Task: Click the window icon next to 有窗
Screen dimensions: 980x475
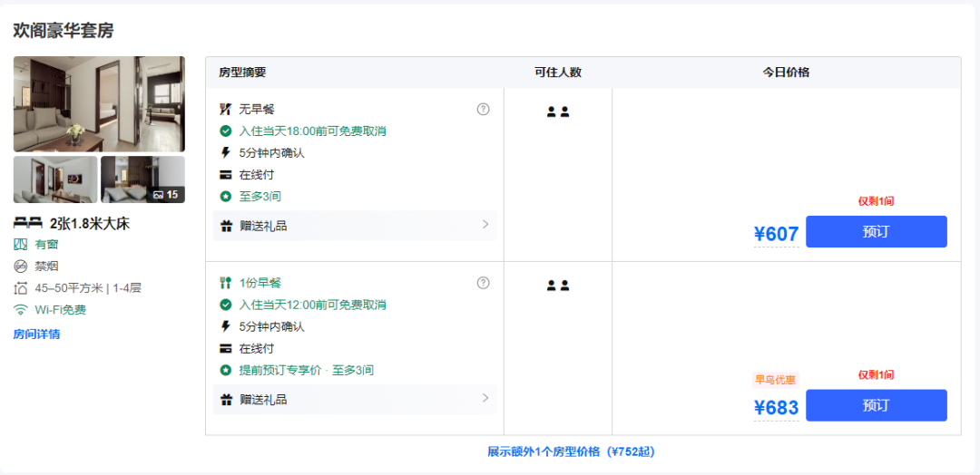Action: click(x=21, y=245)
